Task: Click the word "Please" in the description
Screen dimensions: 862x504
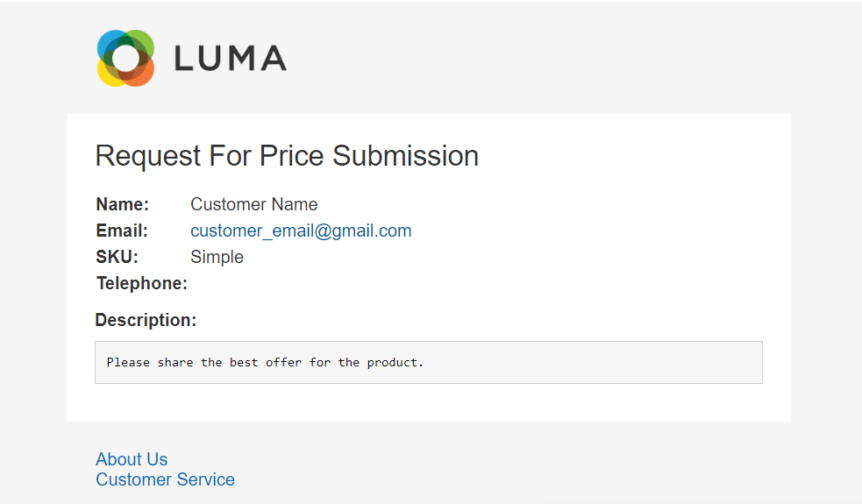Action: point(128,362)
